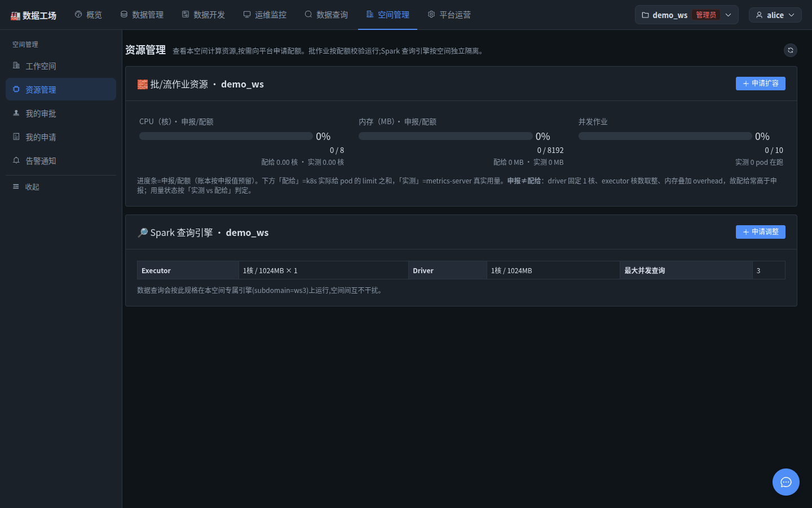Click the Executor spec cell 1核 / 1024MB × 1
812x508 pixels.
(x=323, y=270)
